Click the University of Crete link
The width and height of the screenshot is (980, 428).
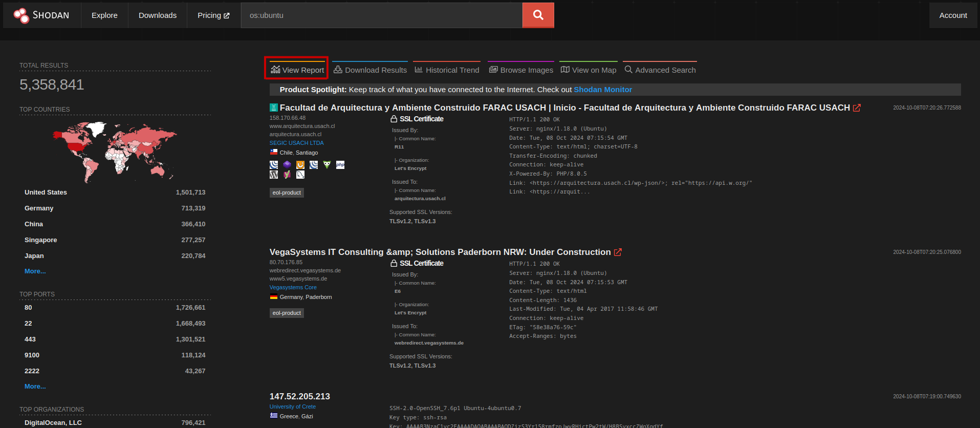[293, 406]
